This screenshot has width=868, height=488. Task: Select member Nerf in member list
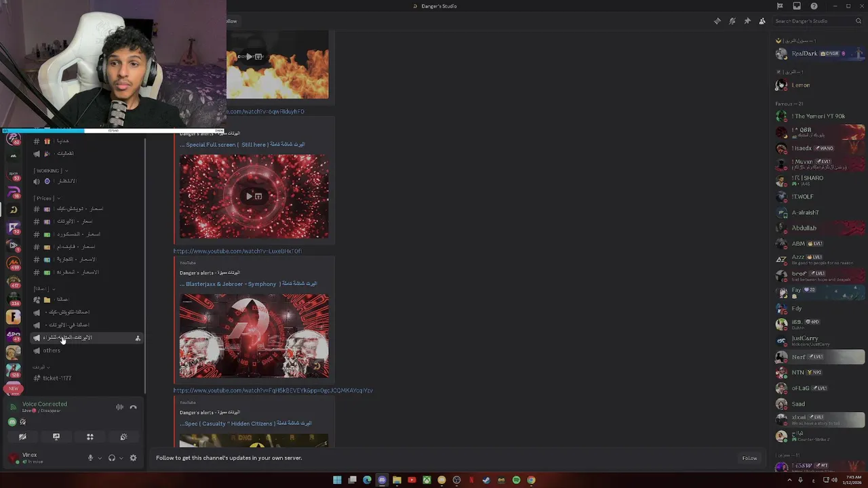[820, 357]
